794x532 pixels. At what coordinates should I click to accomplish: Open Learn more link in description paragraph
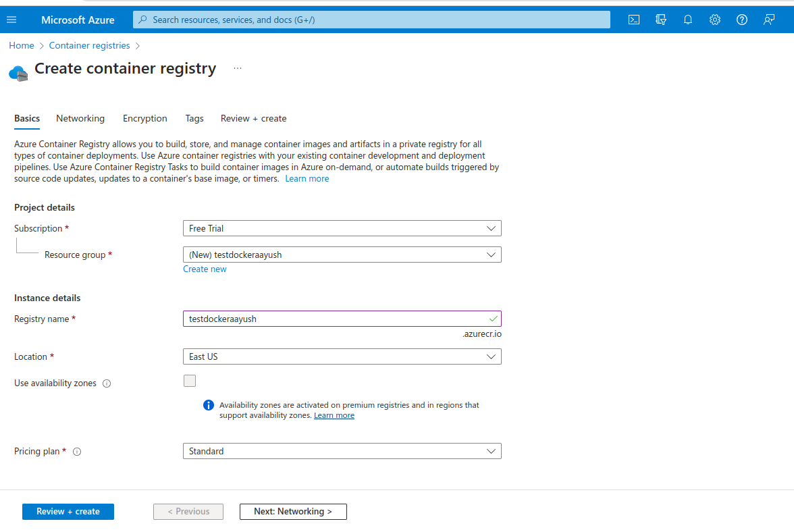tap(307, 179)
